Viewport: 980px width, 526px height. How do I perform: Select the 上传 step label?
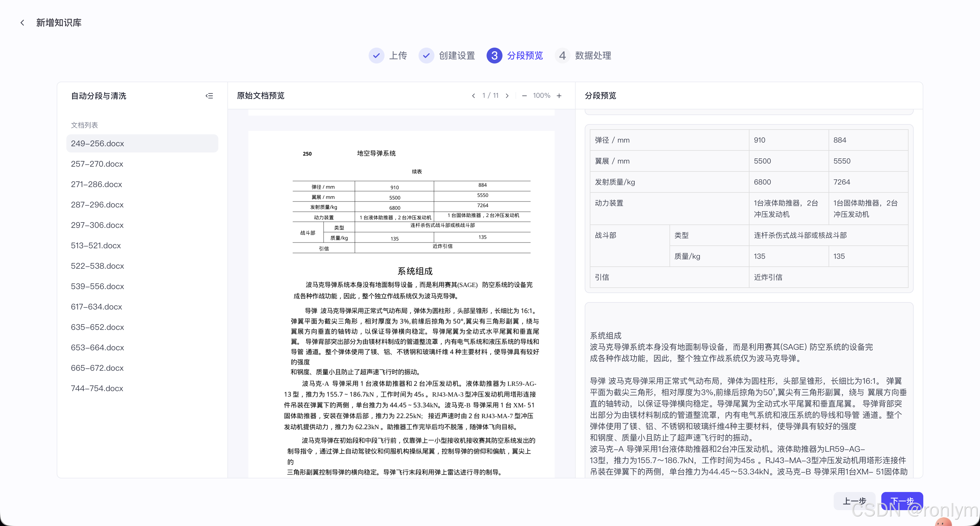click(x=398, y=56)
